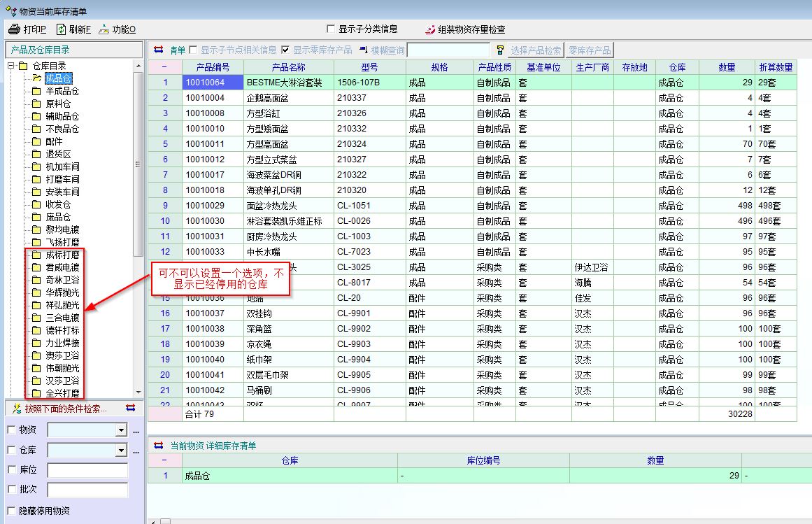This screenshot has width=812, height=524.
Task: Click the 零库存产品 button
Action: click(x=590, y=50)
